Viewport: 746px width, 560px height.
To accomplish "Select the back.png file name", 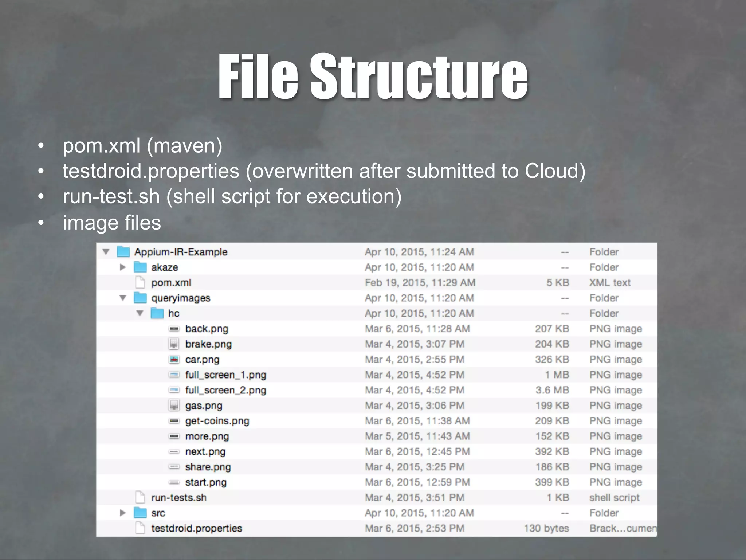I will [x=207, y=329].
